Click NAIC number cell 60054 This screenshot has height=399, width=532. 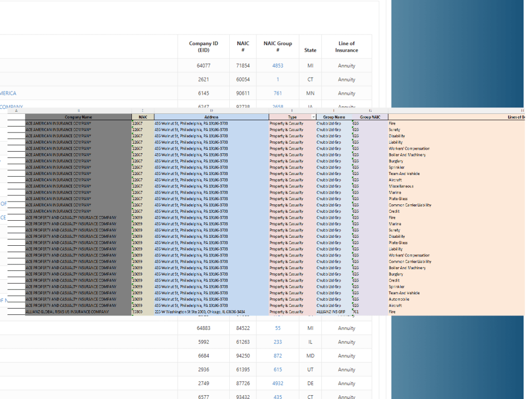pyautogui.click(x=243, y=79)
